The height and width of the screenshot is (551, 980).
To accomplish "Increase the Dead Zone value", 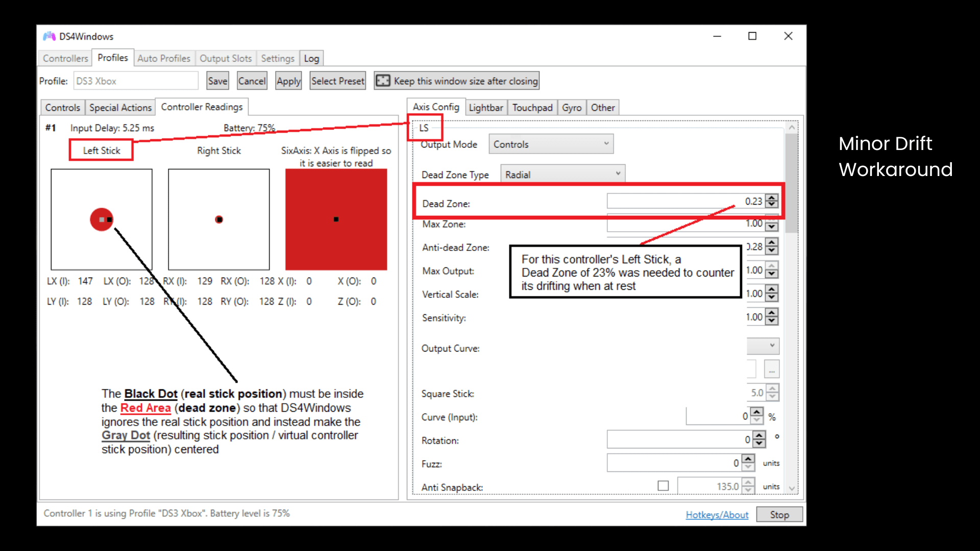I will (x=772, y=197).
